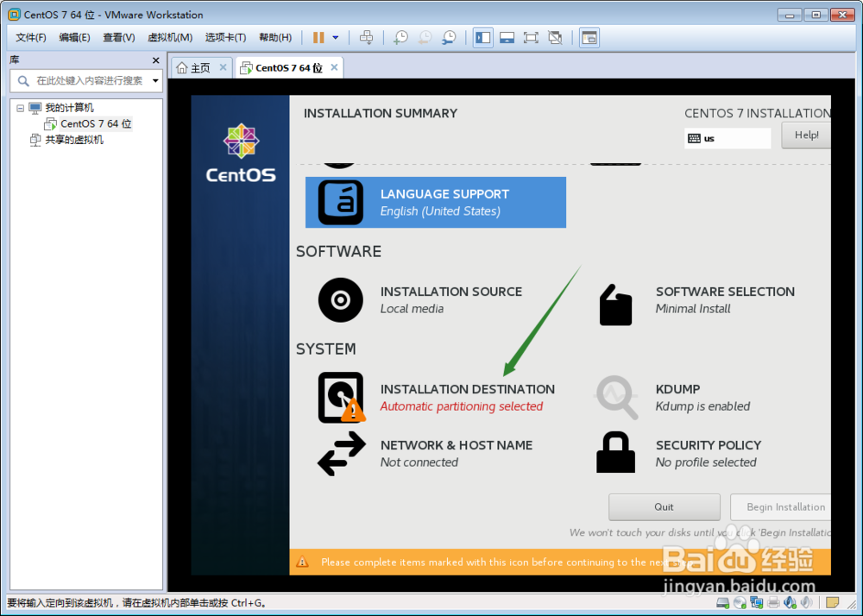Revert to the previous snapshot
The image size is (863, 616).
[x=425, y=37]
